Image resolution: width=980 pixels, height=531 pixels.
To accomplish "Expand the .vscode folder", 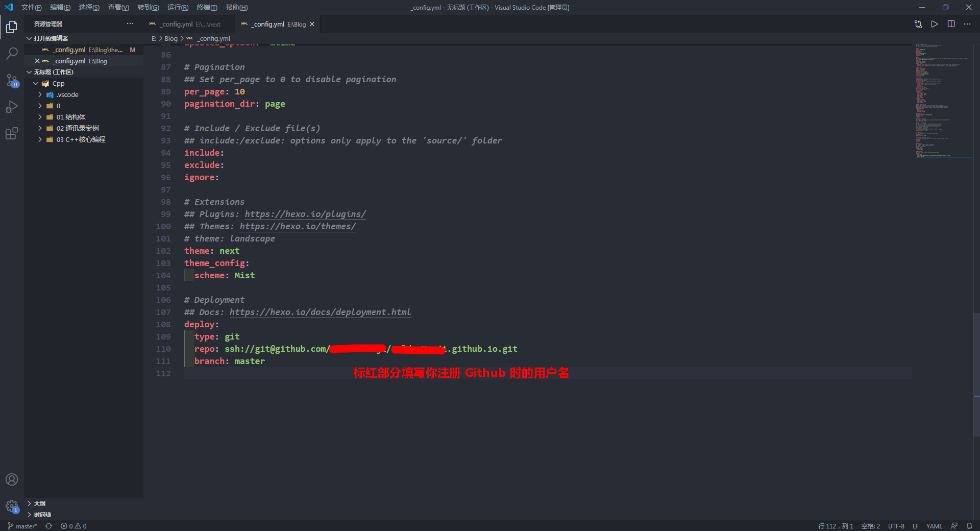I will (40, 94).
